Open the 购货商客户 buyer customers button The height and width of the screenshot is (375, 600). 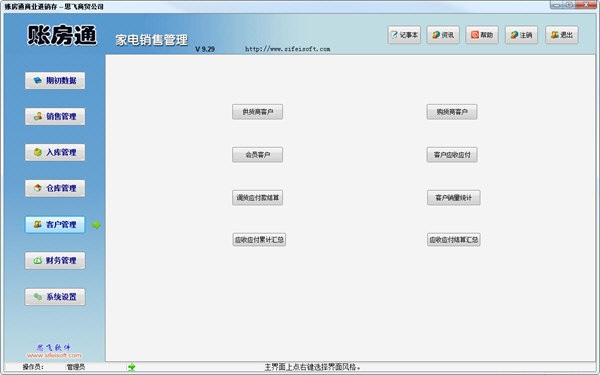click(452, 112)
